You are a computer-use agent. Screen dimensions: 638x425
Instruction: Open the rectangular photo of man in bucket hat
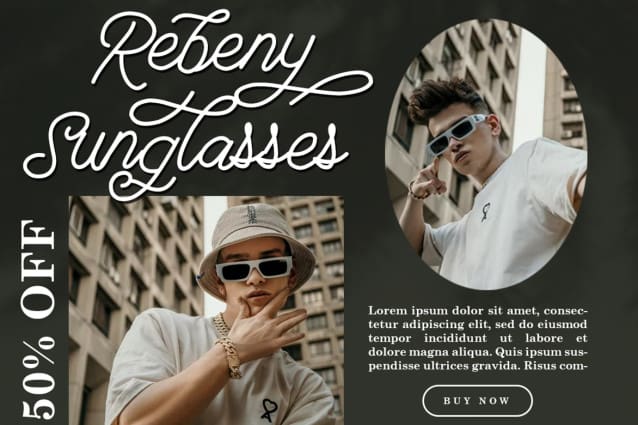[206, 310]
